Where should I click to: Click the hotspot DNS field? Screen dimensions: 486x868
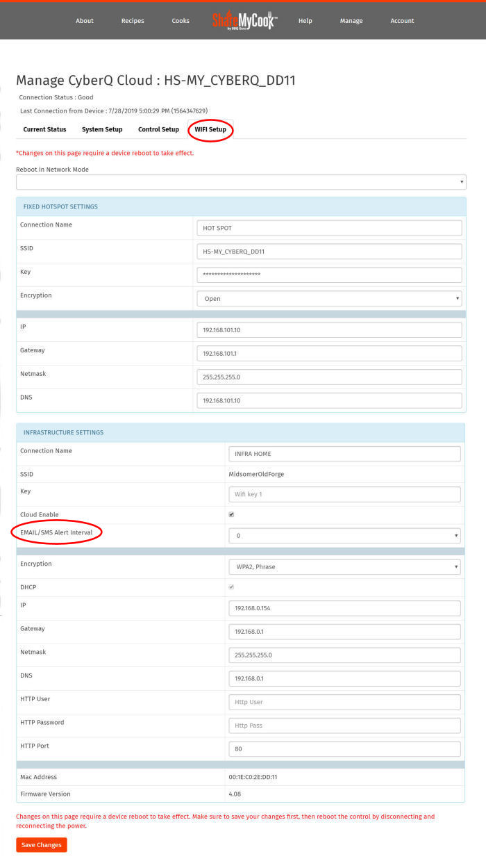click(x=329, y=401)
